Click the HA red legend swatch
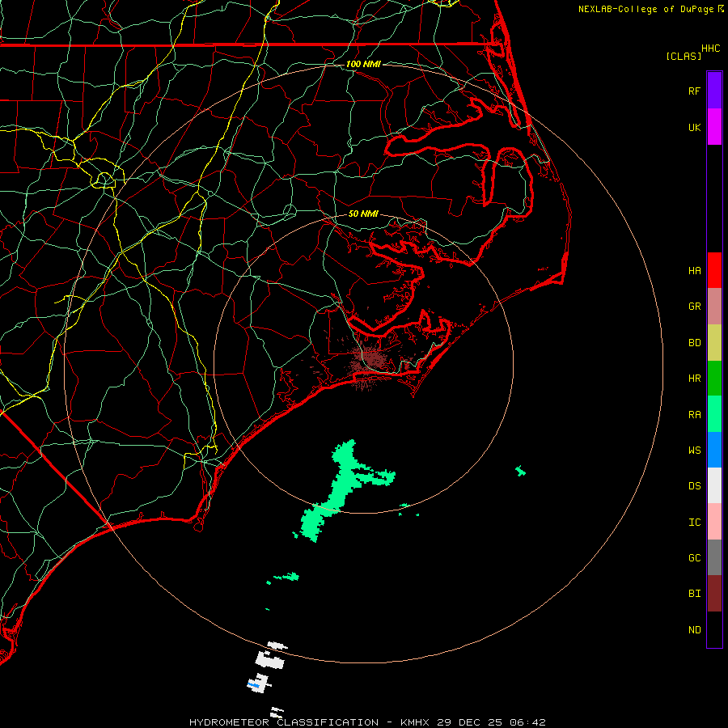 (x=714, y=270)
